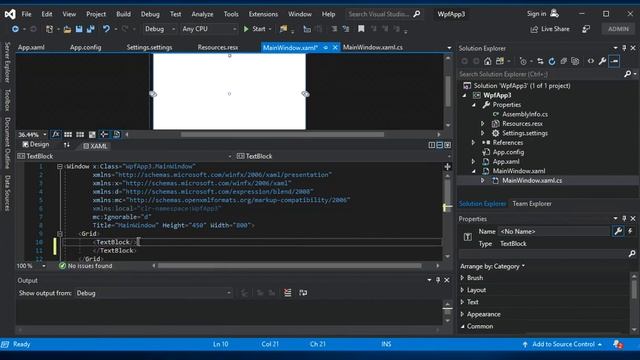Click Sign in link
This screenshot has width=640, height=360.
tap(536, 14)
